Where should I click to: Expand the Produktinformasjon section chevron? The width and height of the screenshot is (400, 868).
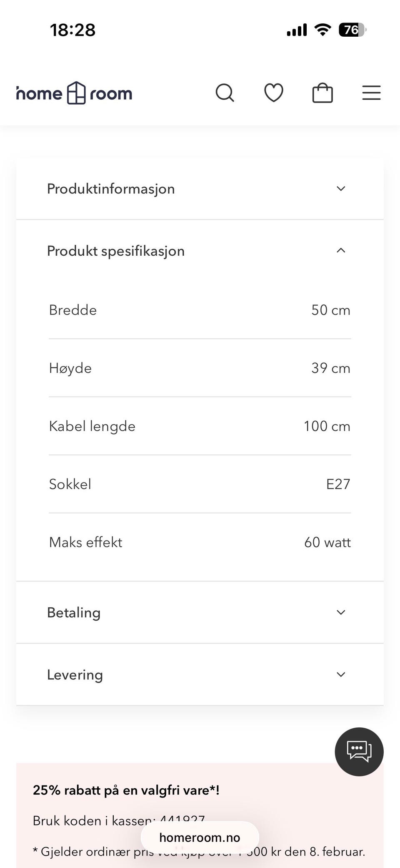[x=341, y=189]
